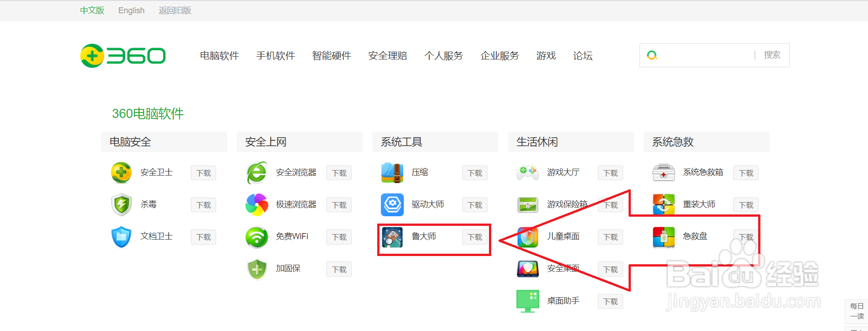Download 重装大师
868x331 pixels.
[746, 205]
